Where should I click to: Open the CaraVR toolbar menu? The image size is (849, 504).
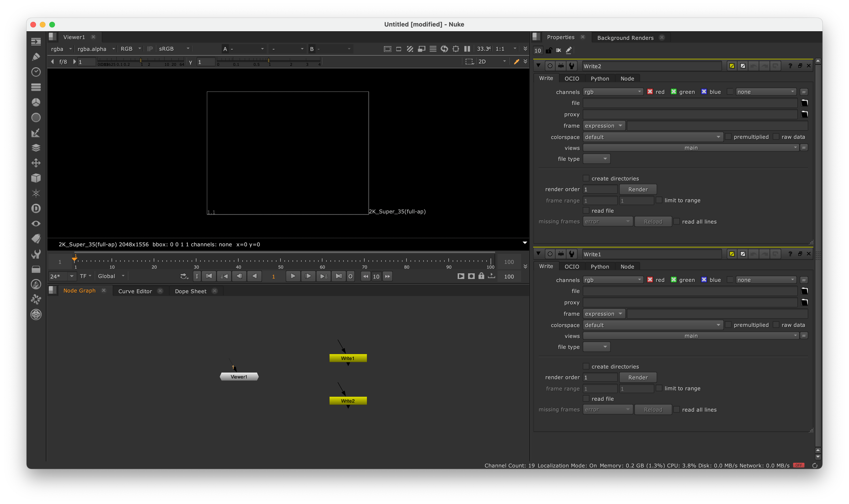(x=36, y=315)
